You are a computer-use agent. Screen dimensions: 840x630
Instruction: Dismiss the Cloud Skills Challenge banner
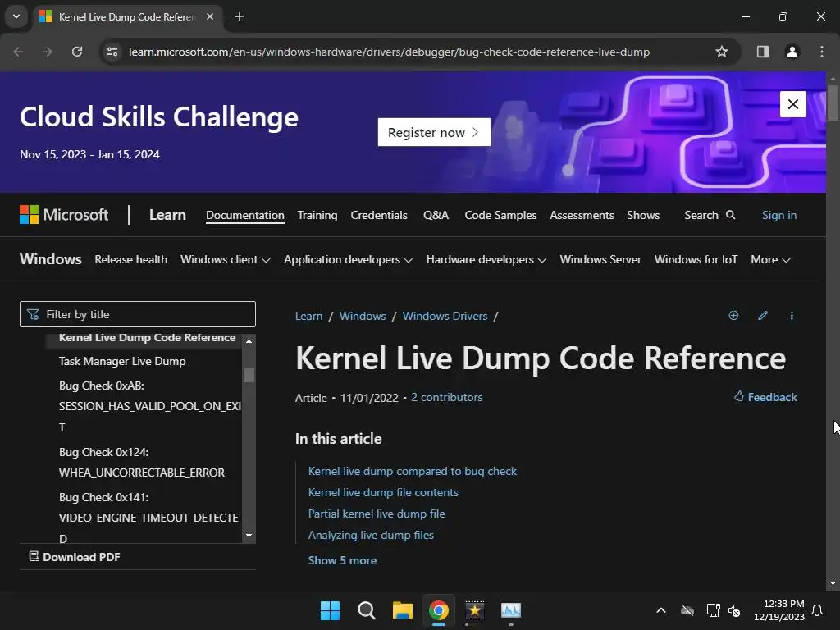[793, 104]
